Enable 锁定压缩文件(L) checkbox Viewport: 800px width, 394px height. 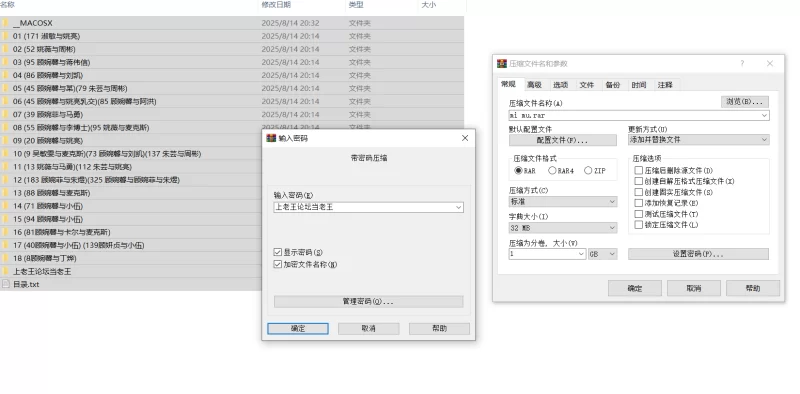638,225
